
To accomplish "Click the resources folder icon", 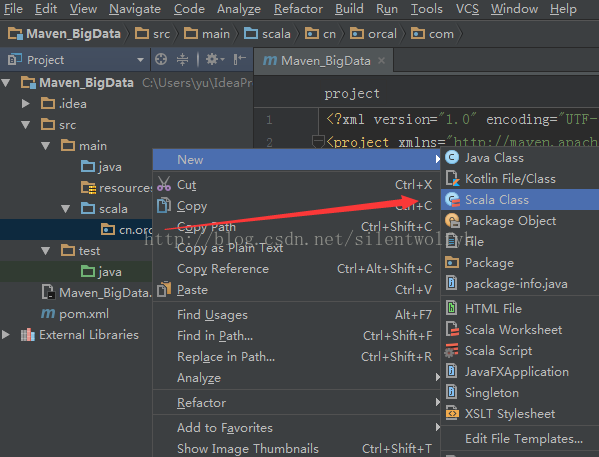I will click(x=88, y=188).
